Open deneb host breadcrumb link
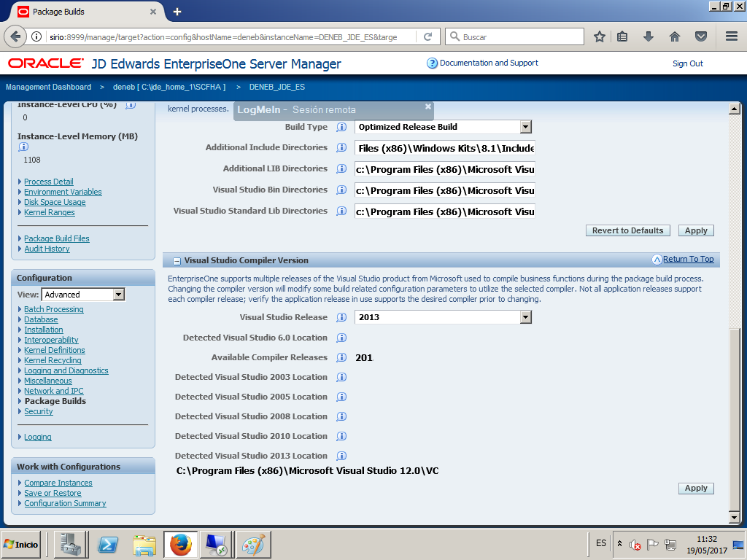Viewport: 747px width, 560px height. [169, 87]
